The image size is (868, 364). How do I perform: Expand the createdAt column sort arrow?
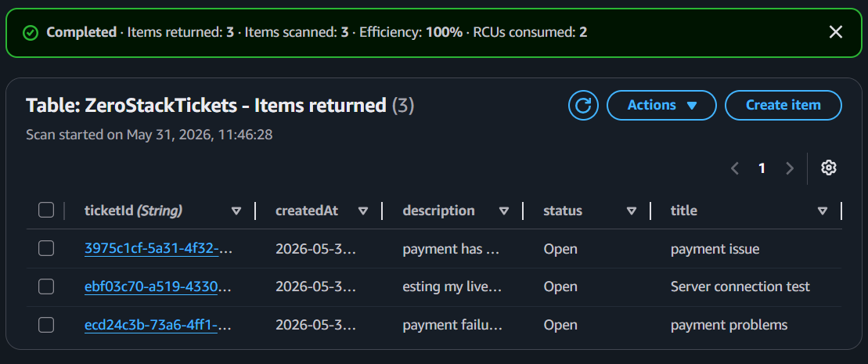pyautogui.click(x=363, y=211)
